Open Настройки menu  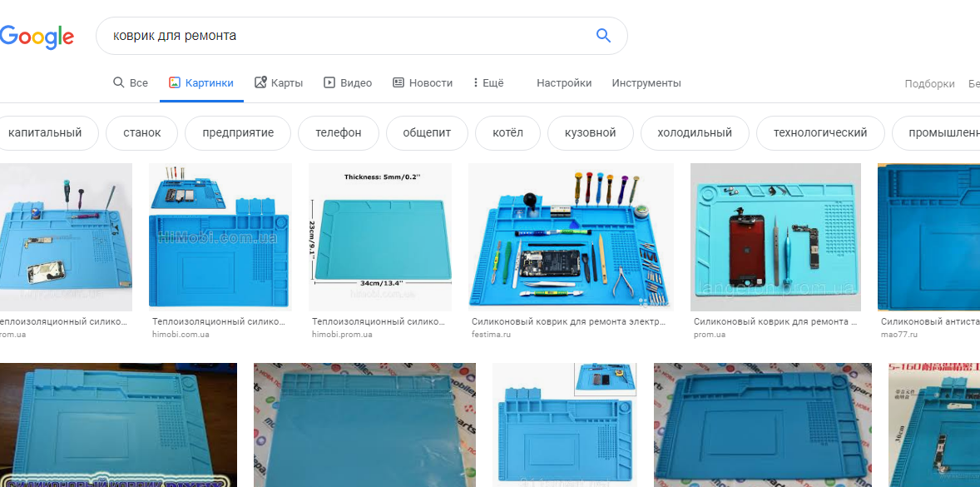564,83
